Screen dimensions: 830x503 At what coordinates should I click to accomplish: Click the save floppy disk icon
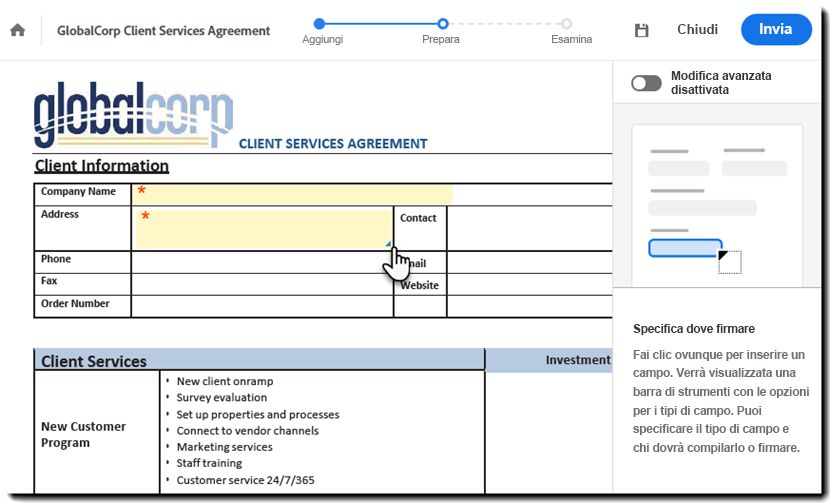tap(642, 30)
